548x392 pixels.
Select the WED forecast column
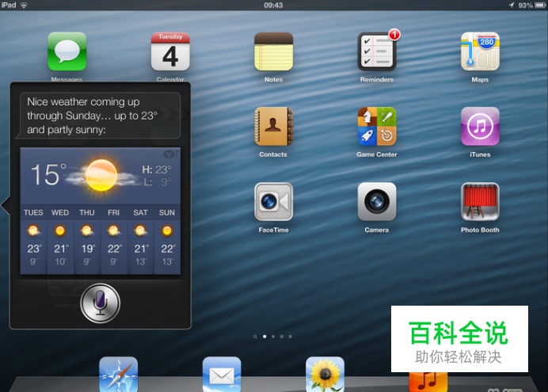point(60,239)
